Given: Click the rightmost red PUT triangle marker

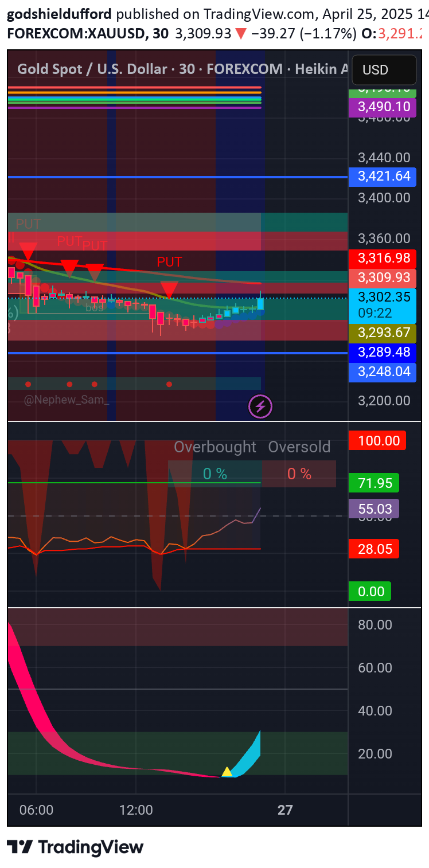Looking at the screenshot, I should point(169,289).
